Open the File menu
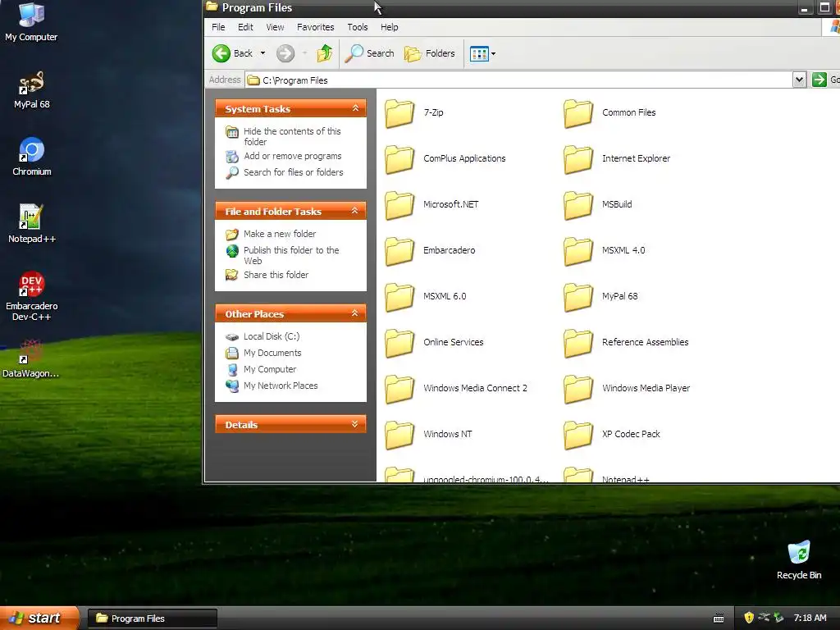 [x=218, y=27]
